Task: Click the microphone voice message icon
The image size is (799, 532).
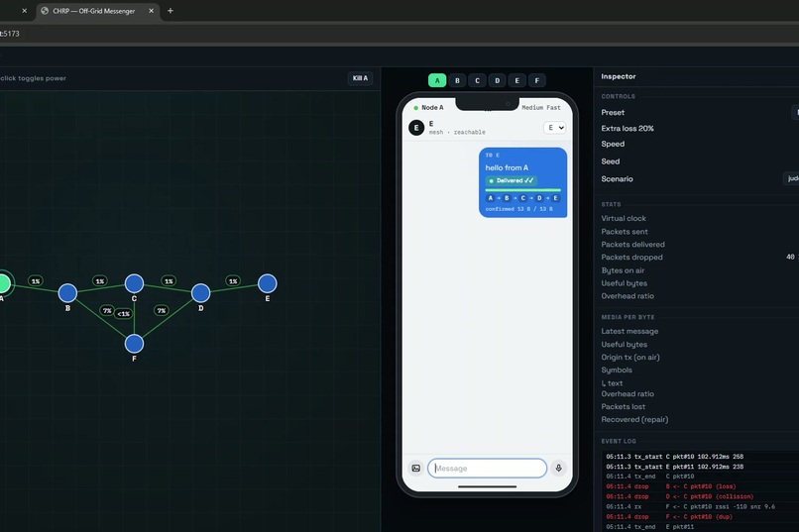Action: click(558, 468)
